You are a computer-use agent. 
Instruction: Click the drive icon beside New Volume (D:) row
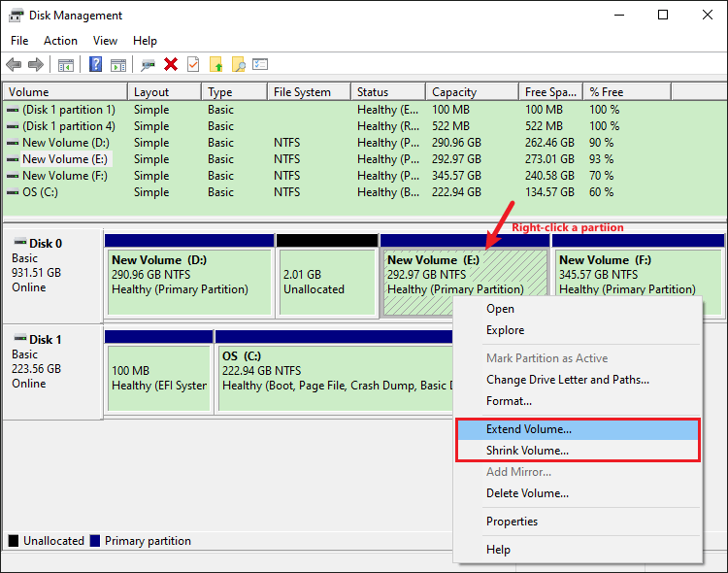tap(13, 143)
